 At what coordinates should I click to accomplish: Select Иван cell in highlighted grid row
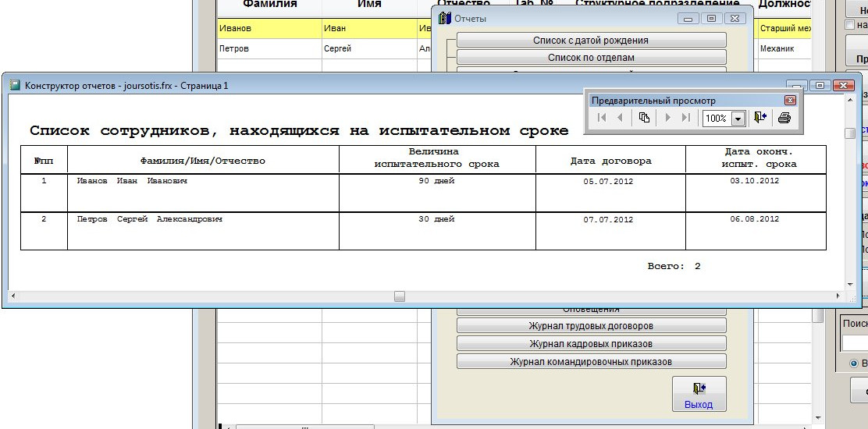370,28
